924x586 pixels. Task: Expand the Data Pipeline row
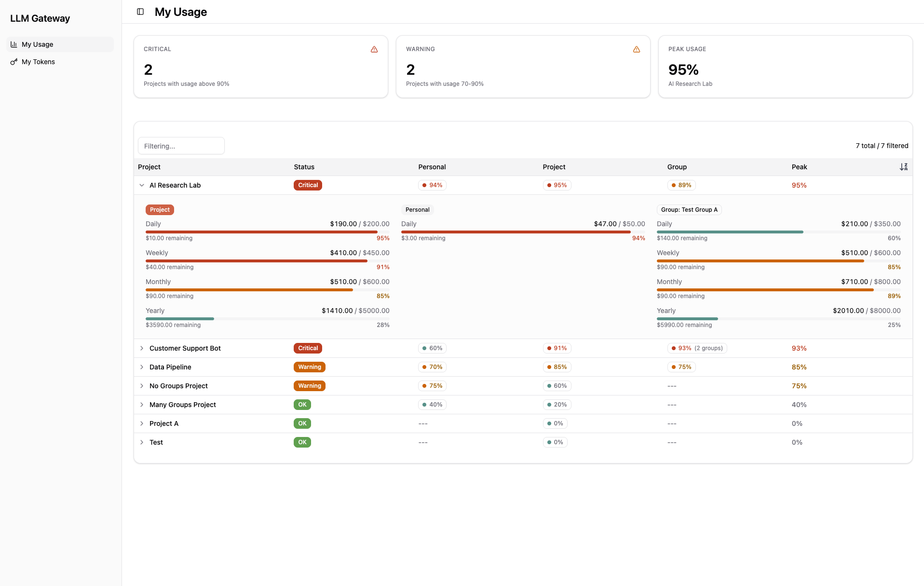(142, 367)
